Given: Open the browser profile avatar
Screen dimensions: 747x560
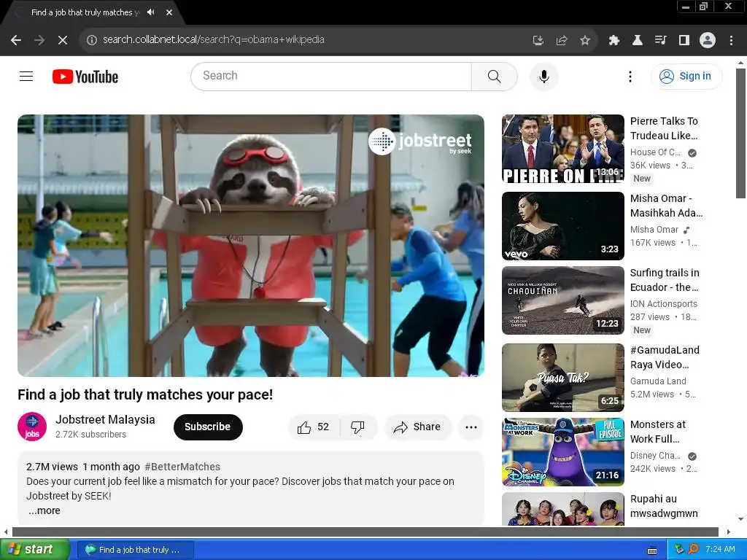Looking at the screenshot, I should click(708, 40).
